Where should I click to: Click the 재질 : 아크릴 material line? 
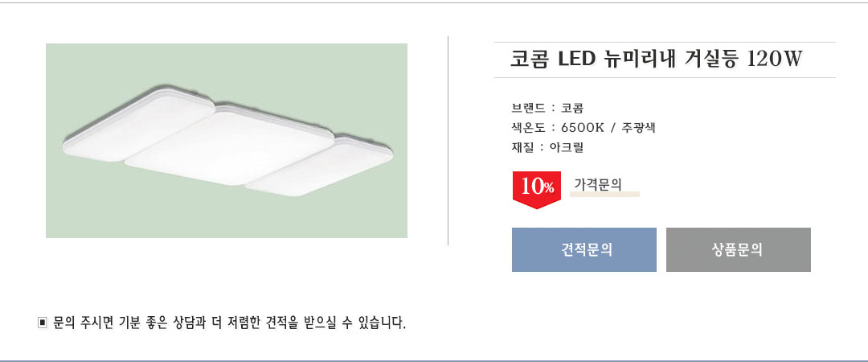(547, 148)
